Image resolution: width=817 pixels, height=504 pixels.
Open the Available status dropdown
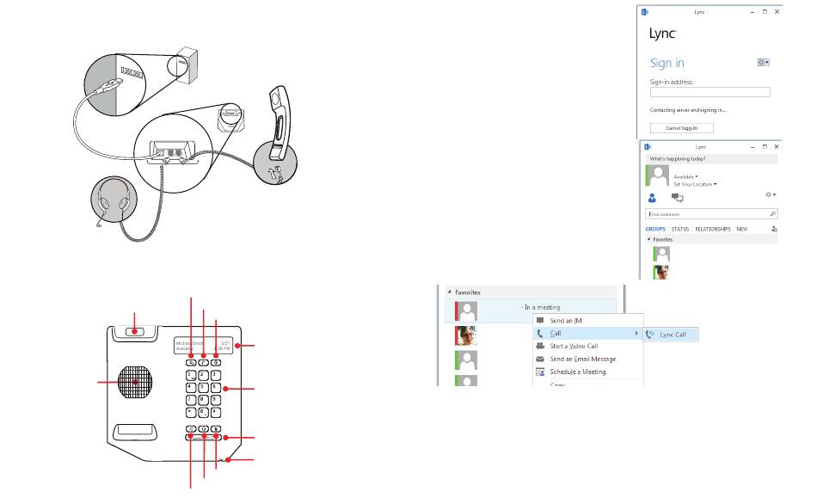coord(685,177)
